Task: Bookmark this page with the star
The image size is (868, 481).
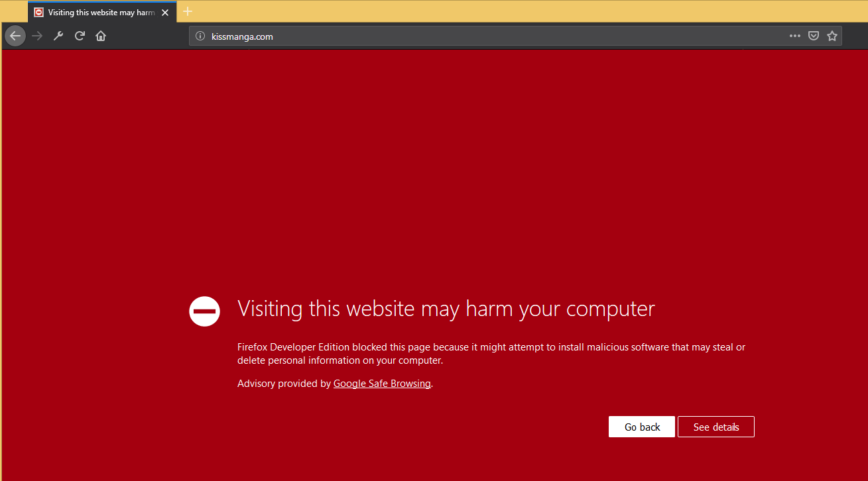Action: [x=832, y=36]
